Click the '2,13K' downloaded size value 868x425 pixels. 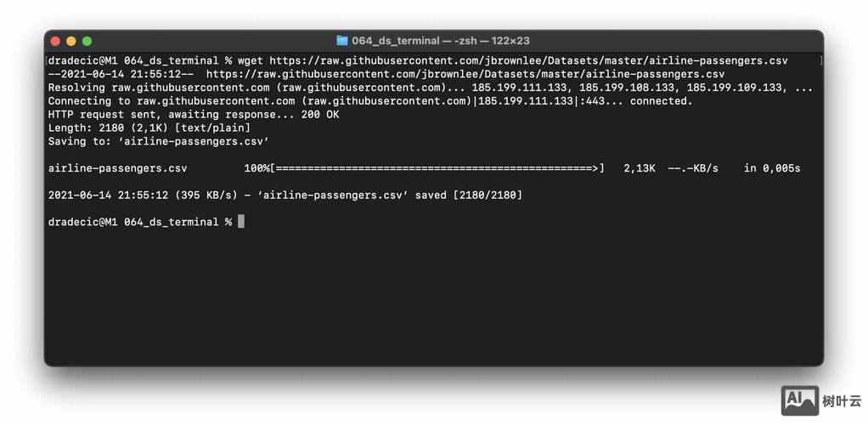click(x=640, y=168)
